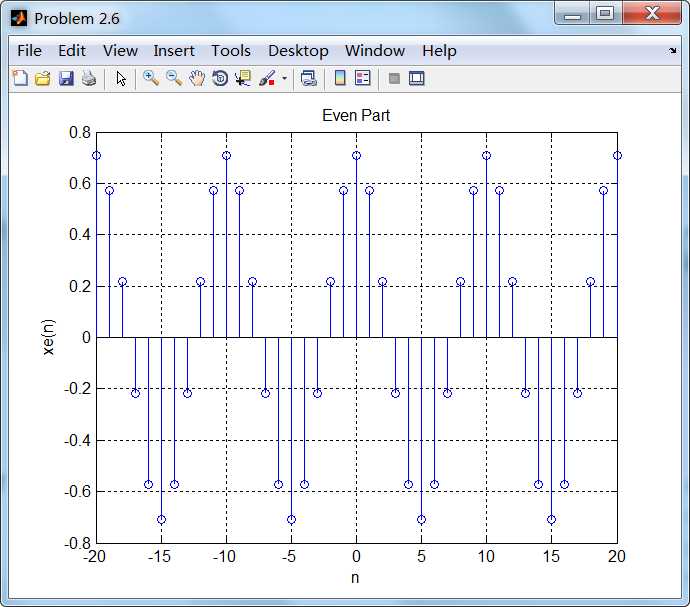Click the Link Plot icon
Image resolution: width=690 pixels, height=607 pixels.
(x=308, y=79)
